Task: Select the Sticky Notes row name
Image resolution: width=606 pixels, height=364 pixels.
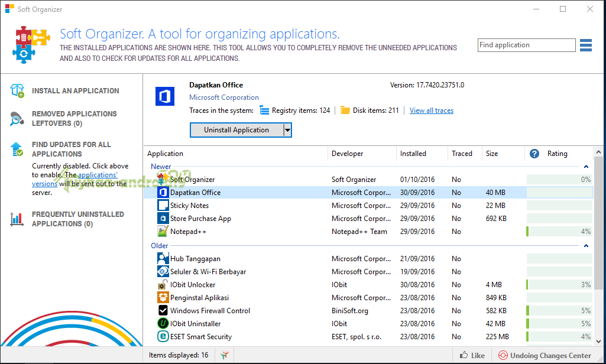Action: (189, 206)
